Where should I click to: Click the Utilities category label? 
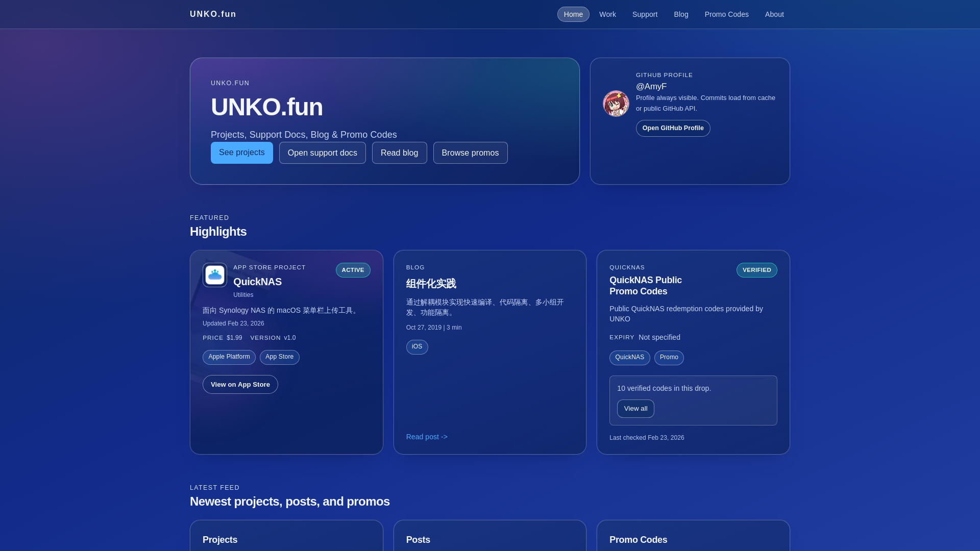pyautogui.click(x=243, y=295)
